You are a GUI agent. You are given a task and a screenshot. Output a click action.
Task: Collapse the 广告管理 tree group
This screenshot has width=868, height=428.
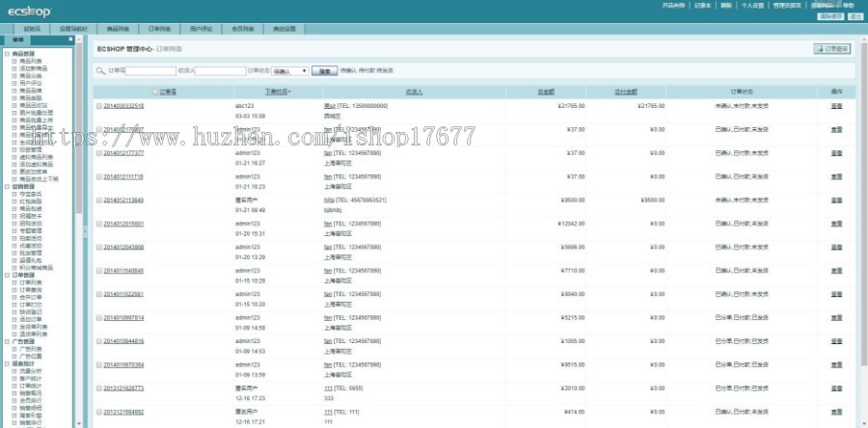7,342
